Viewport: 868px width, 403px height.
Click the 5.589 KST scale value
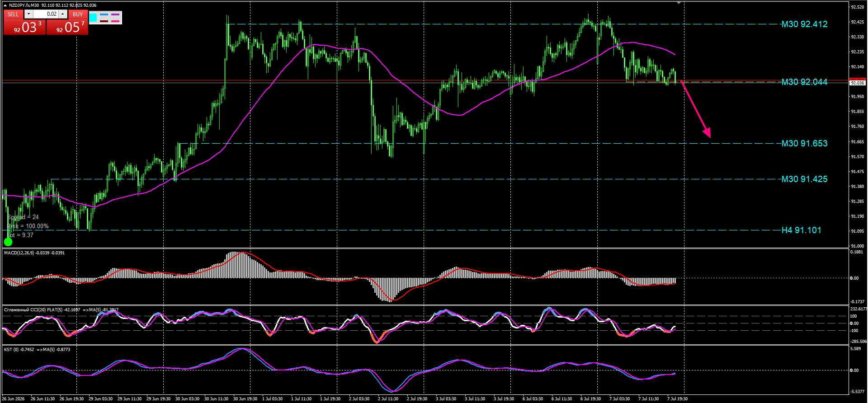856,349
